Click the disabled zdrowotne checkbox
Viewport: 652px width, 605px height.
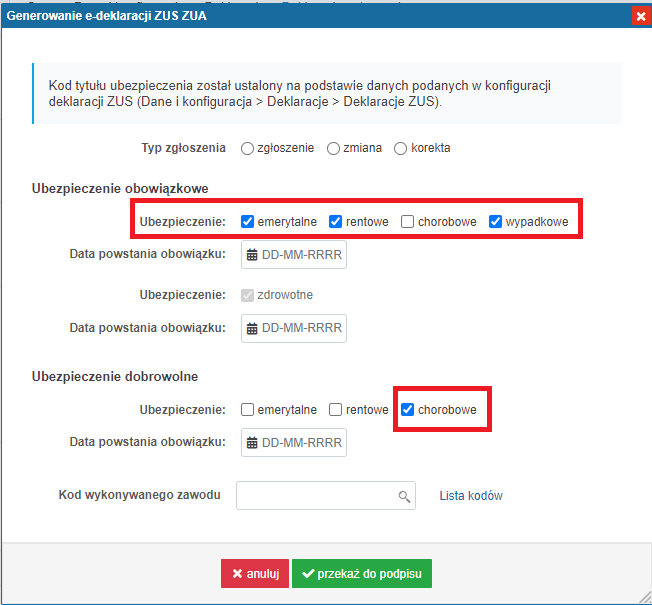[247, 295]
